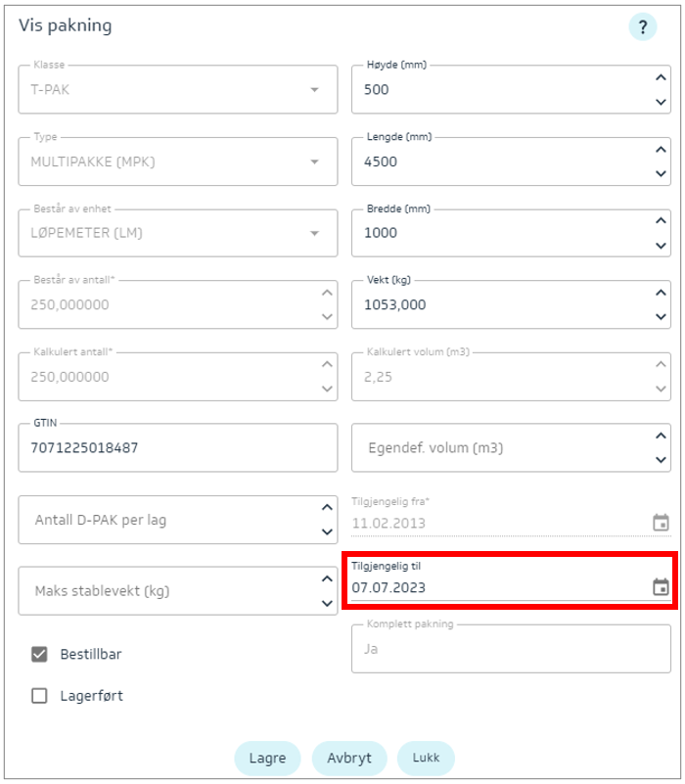Increase Egendef. volum (m3) with up arrow

coord(662,436)
